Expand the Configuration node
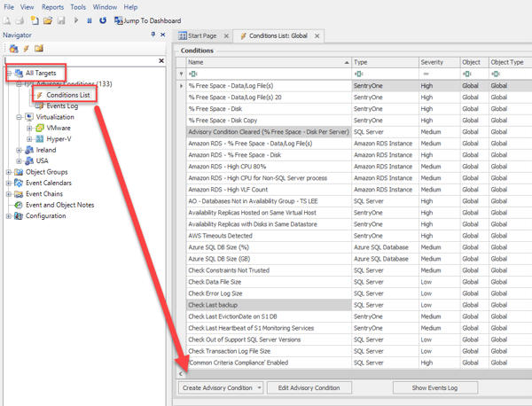Image resolution: width=532 pixels, height=406 pixels. 9,216
